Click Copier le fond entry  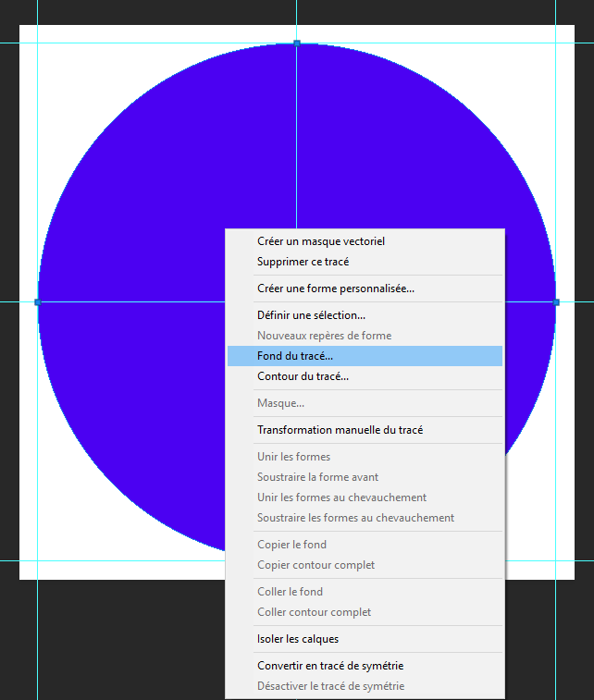pyautogui.click(x=292, y=545)
